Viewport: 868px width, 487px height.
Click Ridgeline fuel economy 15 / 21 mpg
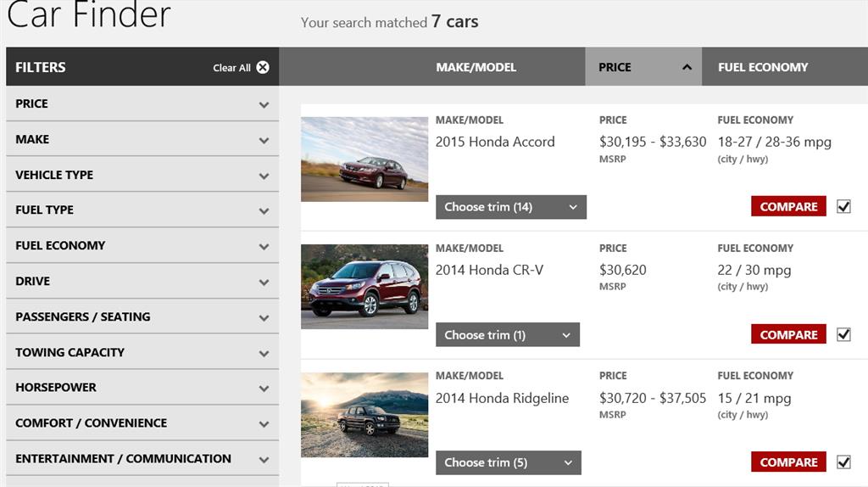point(754,398)
